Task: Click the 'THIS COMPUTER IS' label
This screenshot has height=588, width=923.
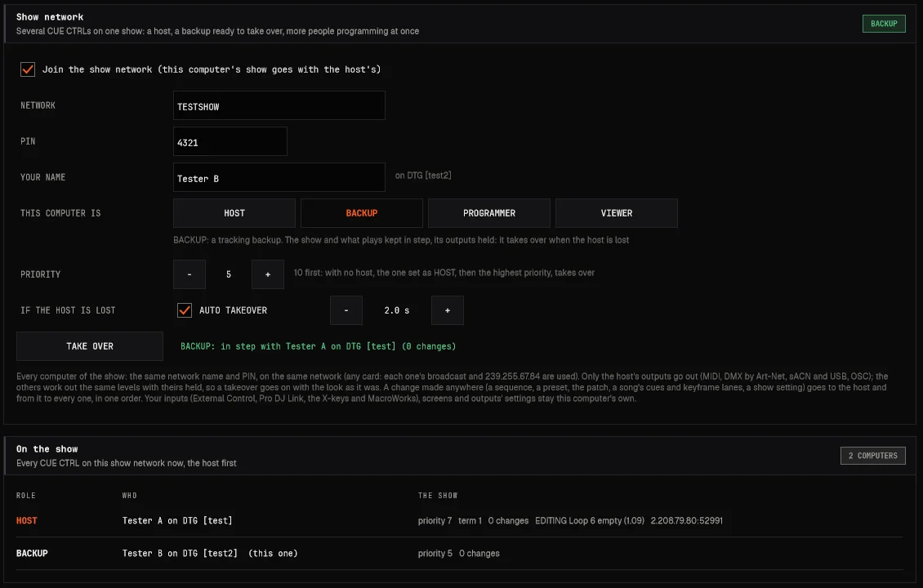Action: [60, 213]
